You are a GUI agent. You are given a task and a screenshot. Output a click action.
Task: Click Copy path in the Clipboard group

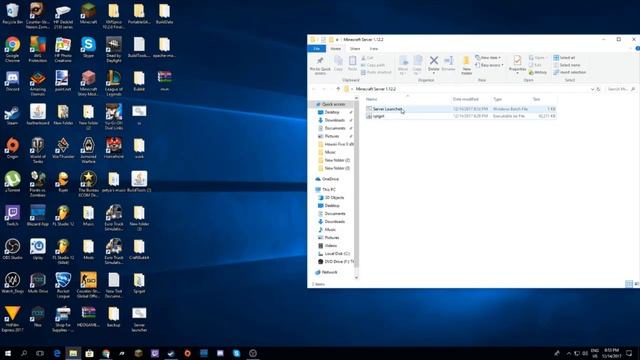[x=373, y=65]
